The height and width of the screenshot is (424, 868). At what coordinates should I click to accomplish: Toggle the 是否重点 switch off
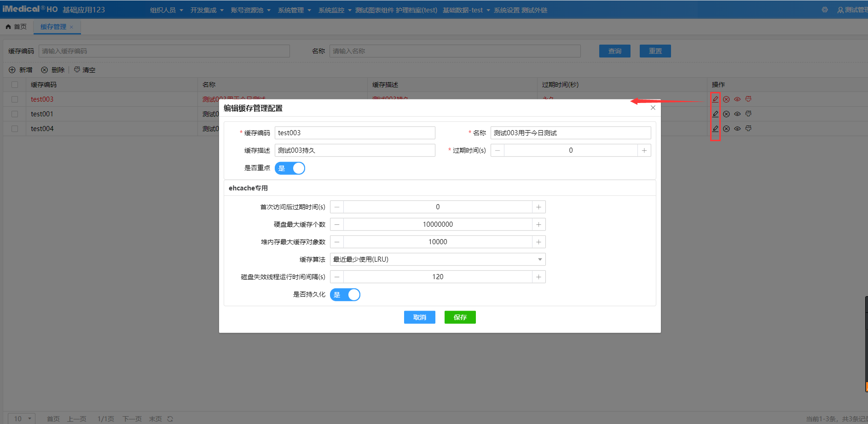290,168
